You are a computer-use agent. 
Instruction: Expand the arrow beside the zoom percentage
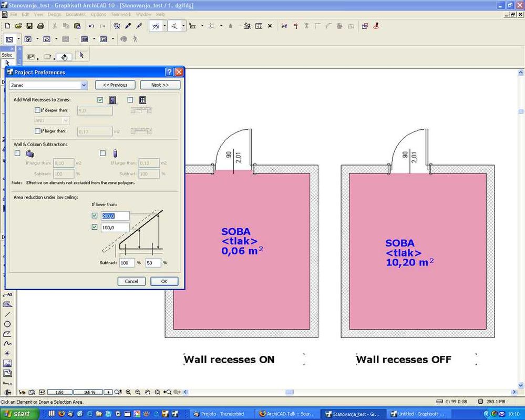coord(108,392)
